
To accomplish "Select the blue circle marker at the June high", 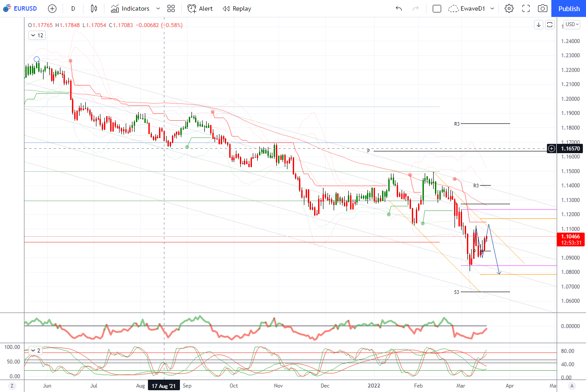I will tap(36, 59).
